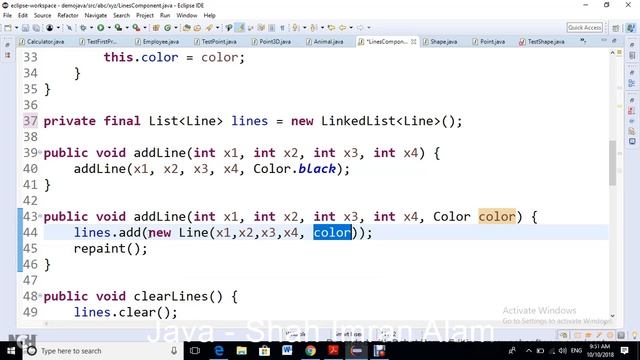The height and width of the screenshot is (360, 640).
Task: Click the Open Type icon
Action: click(187, 28)
